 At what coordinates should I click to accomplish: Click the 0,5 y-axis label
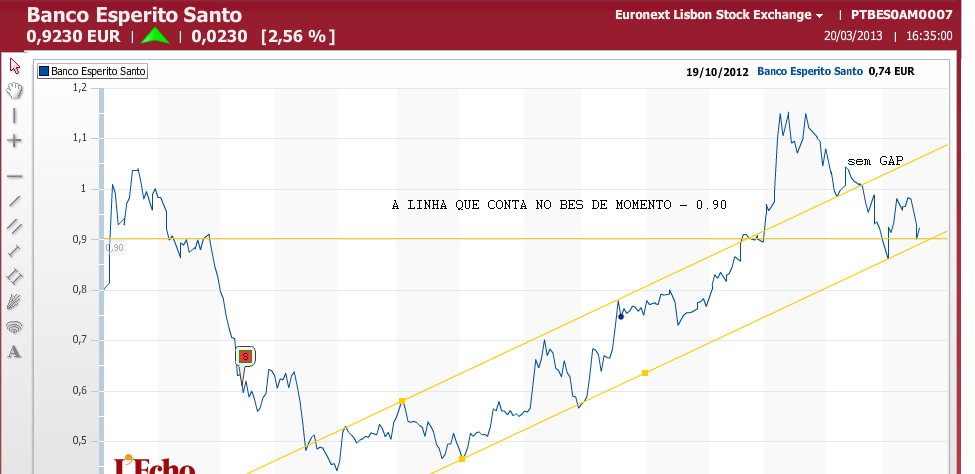(80, 441)
